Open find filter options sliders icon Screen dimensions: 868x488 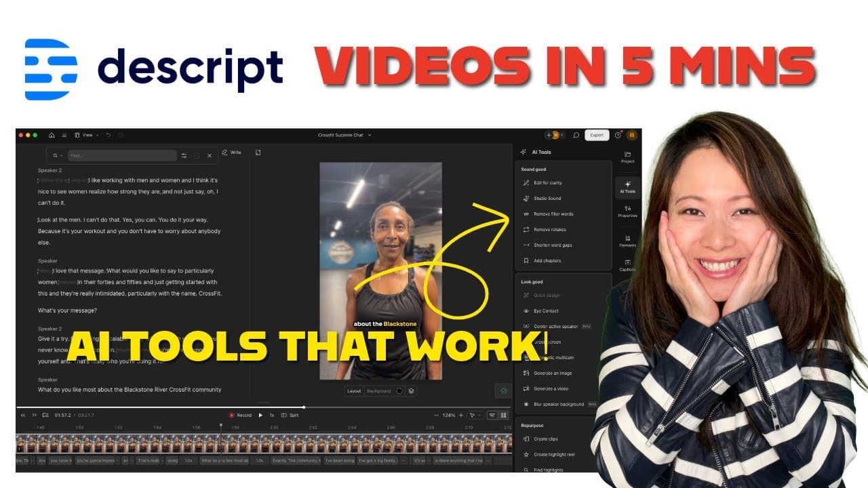pyautogui.click(x=184, y=155)
